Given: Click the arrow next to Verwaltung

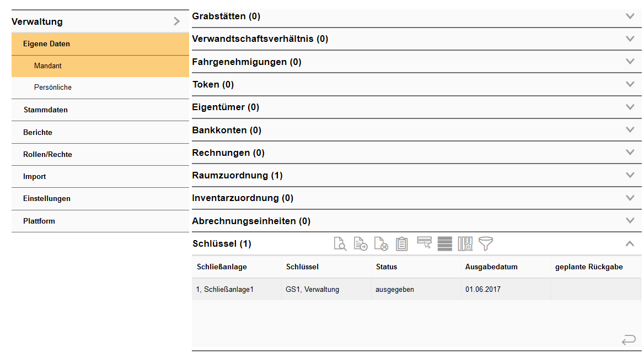Looking at the screenshot, I should [x=176, y=21].
